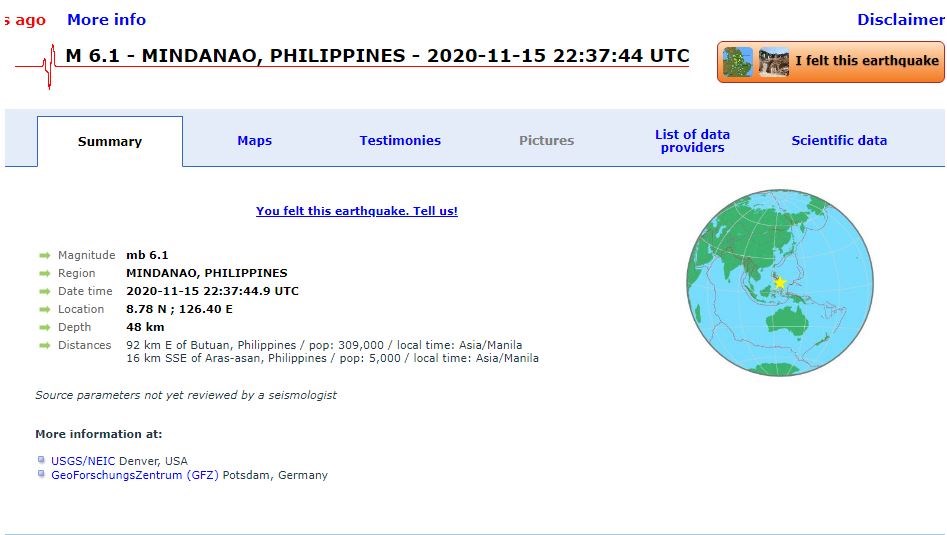
Task: Go to the Pictures tab
Action: point(546,141)
